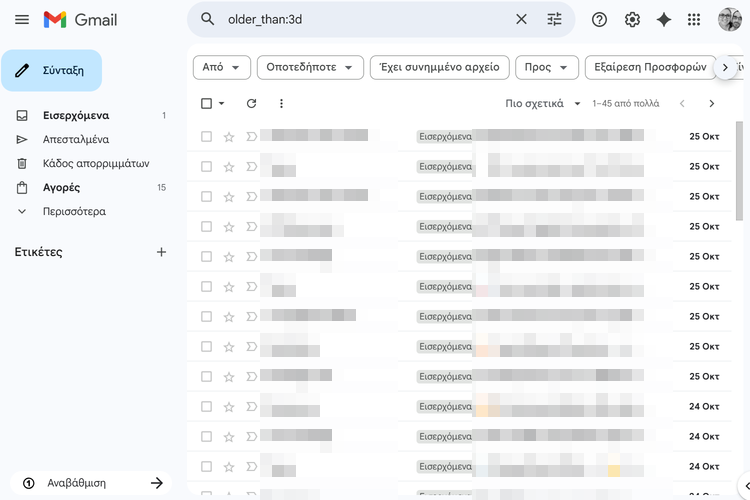The width and height of the screenshot is (750, 500).
Task: Check the first email's checkbox
Action: tap(206, 136)
